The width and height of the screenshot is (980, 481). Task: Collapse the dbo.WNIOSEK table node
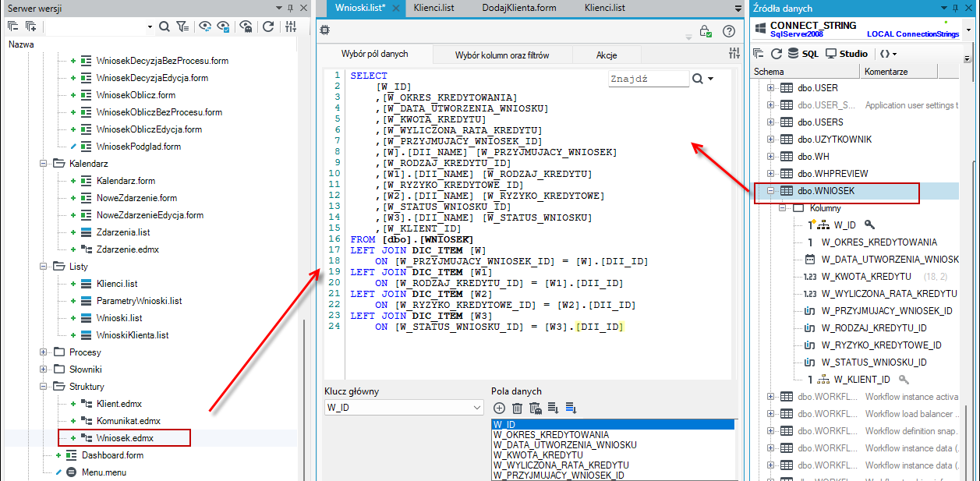coord(771,191)
